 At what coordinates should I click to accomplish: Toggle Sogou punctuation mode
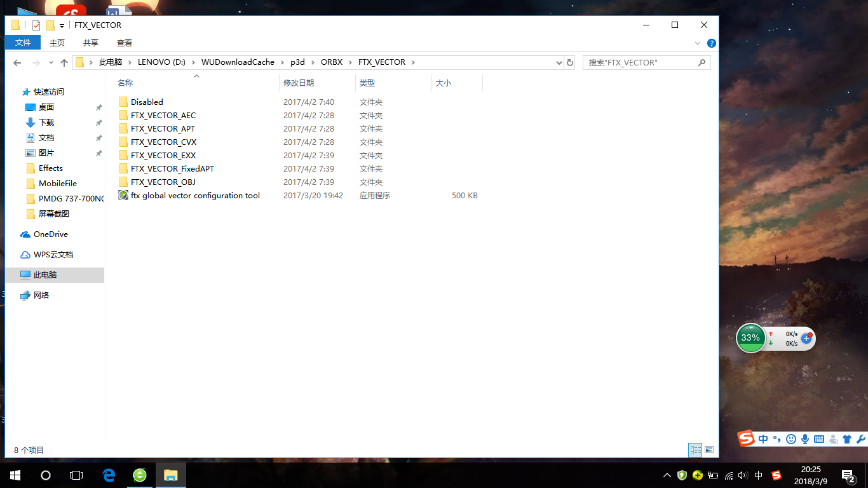776,438
